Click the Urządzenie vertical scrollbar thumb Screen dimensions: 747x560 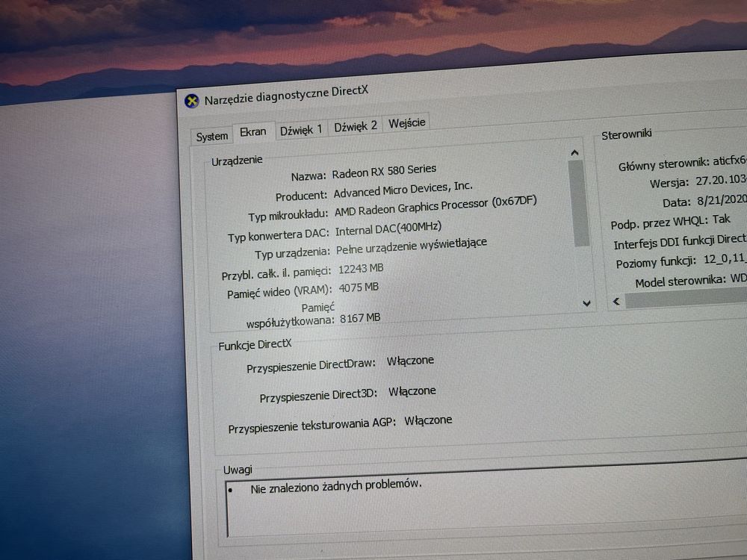(x=579, y=203)
